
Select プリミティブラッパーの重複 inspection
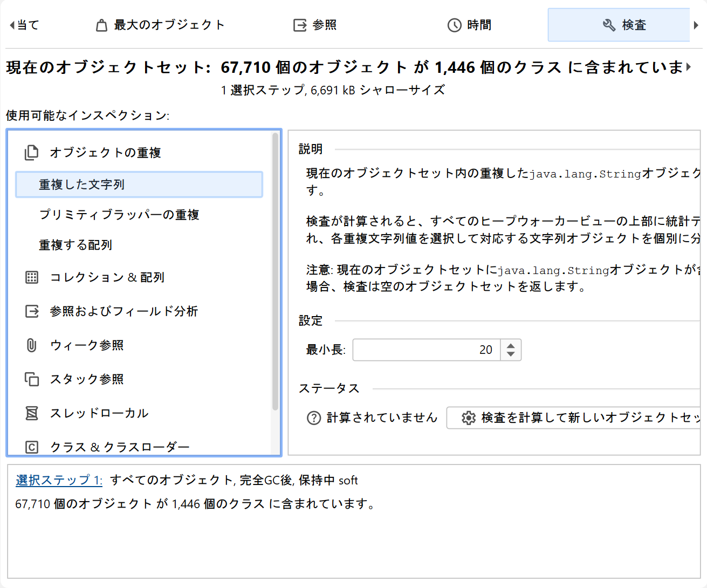tap(119, 215)
